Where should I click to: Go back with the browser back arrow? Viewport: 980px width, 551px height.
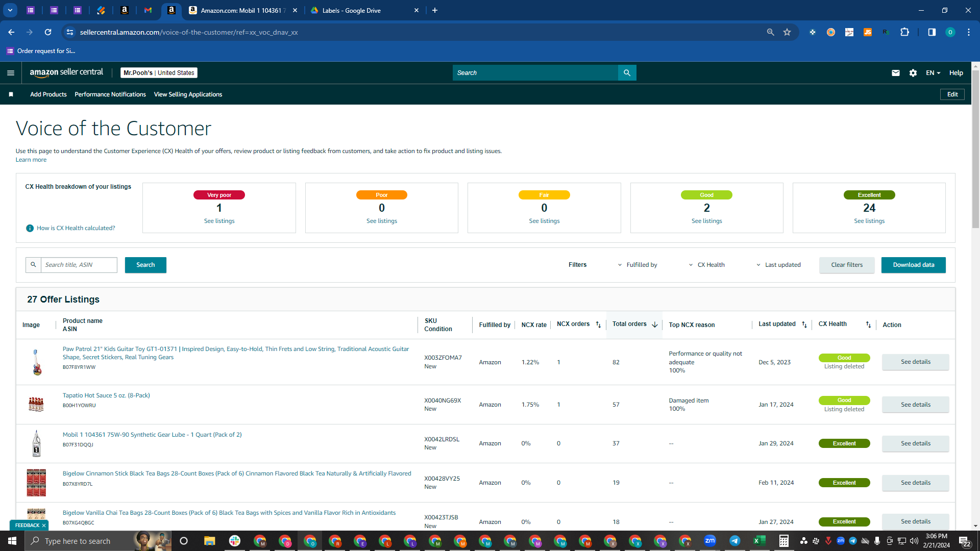click(x=11, y=32)
